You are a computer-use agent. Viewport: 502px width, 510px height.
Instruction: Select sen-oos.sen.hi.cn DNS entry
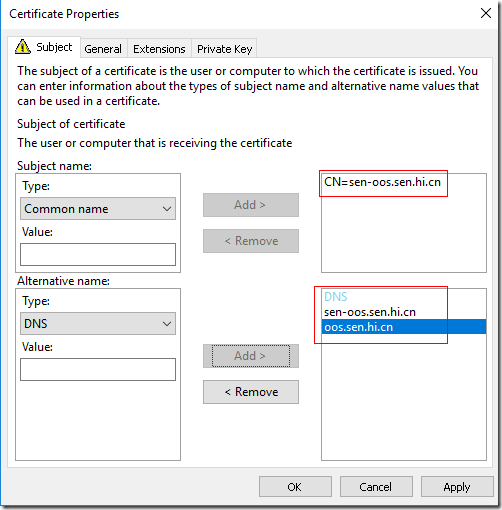[x=370, y=312]
